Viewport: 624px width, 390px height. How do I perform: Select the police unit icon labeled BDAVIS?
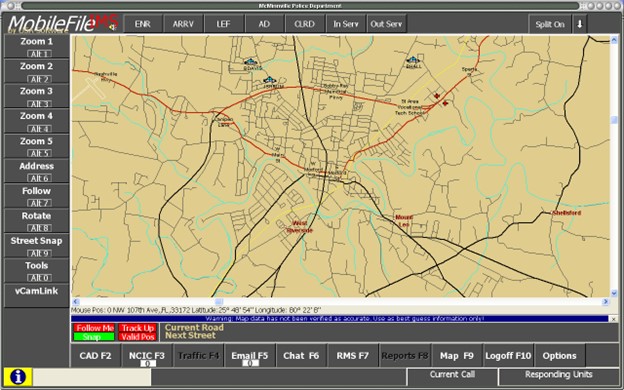click(x=251, y=62)
